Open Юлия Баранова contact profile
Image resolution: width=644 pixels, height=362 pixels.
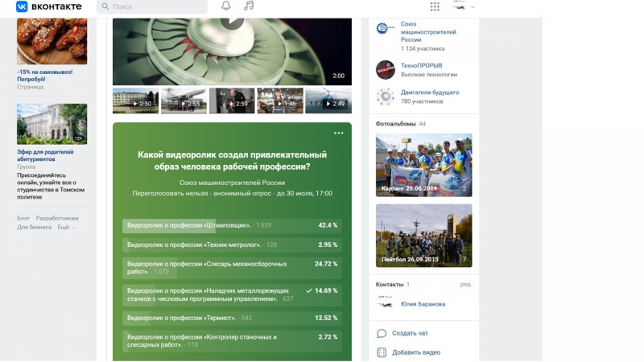coord(423,304)
